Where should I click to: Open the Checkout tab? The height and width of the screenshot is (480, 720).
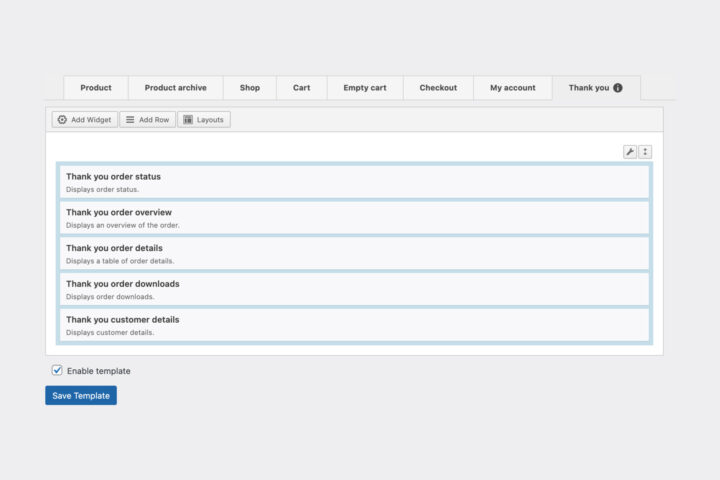click(x=438, y=88)
